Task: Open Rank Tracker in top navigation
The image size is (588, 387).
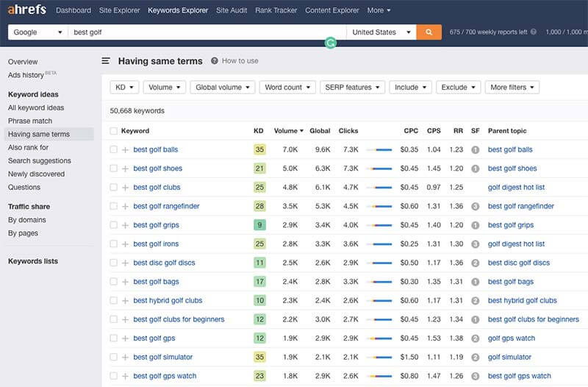Action: click(276, 10)
